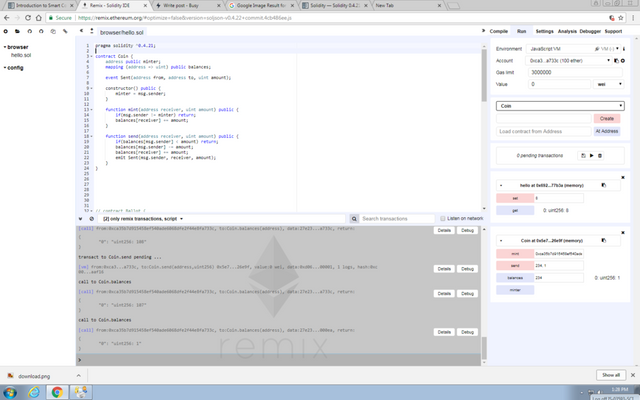
Task: Toggle the file explorer panel with the left chevron
Action: [x=81, y=31]
